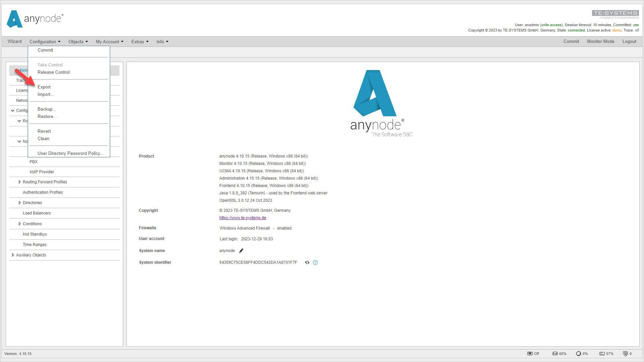Open User Directory Password Policy... entry
The height and width of the screenshot is (362, 644).
click(70, 154)
